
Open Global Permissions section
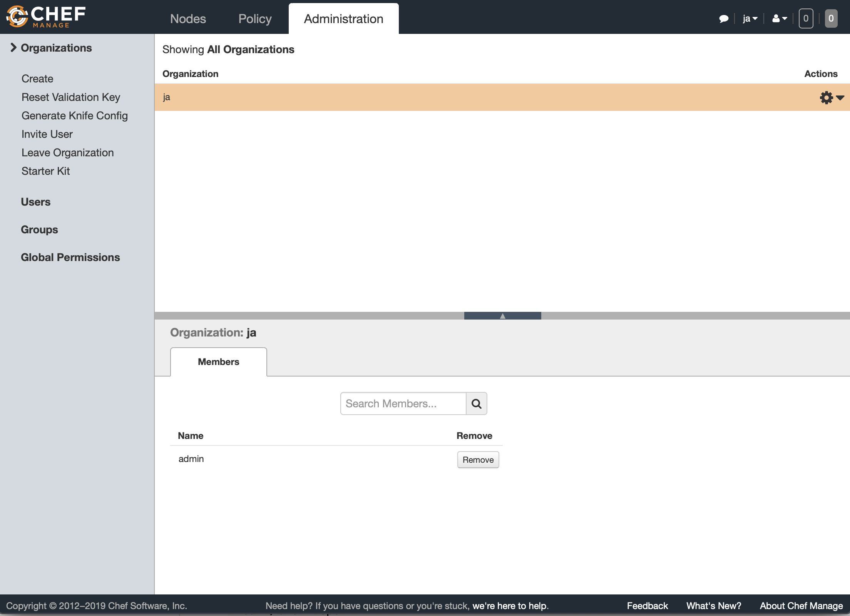coord(70,257)
